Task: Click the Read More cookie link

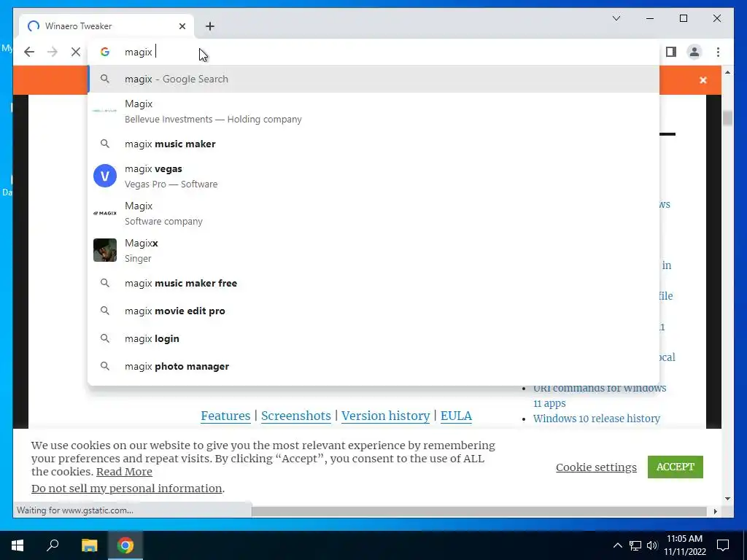Action: [124, 472]
